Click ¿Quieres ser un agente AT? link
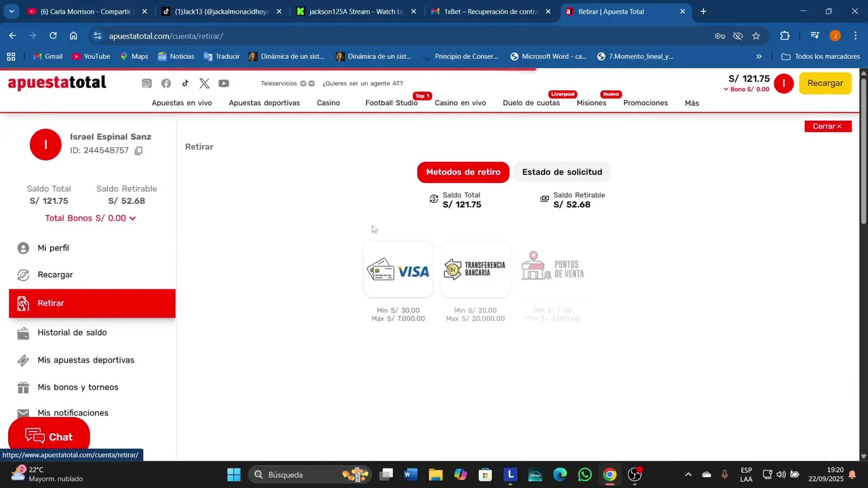Screen dimensions: 868x488 (362, 83)
